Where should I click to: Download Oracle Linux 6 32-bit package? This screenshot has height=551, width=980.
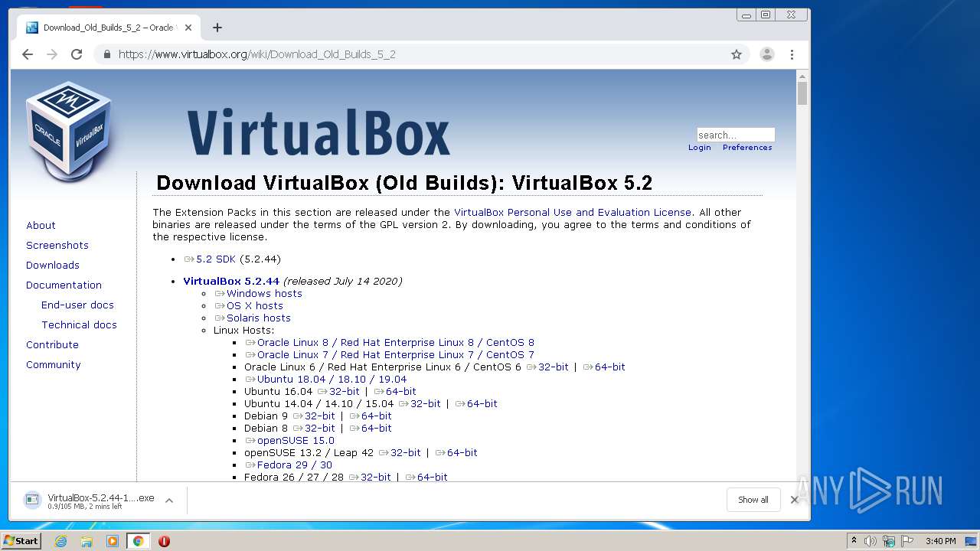click(x=547, y=367)
